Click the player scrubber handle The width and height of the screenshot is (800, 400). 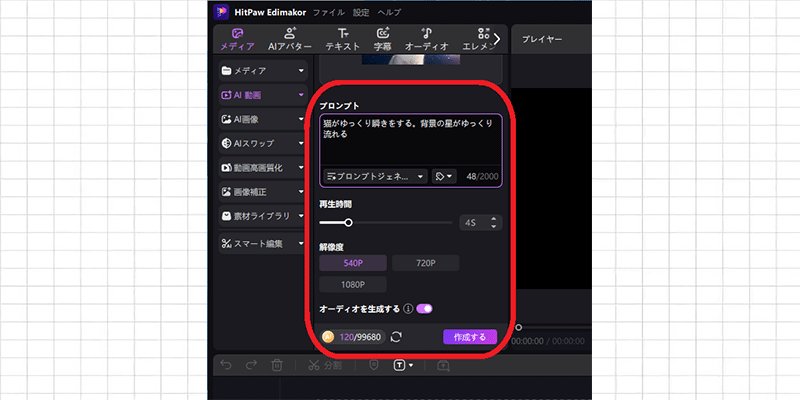coord(519,328)
